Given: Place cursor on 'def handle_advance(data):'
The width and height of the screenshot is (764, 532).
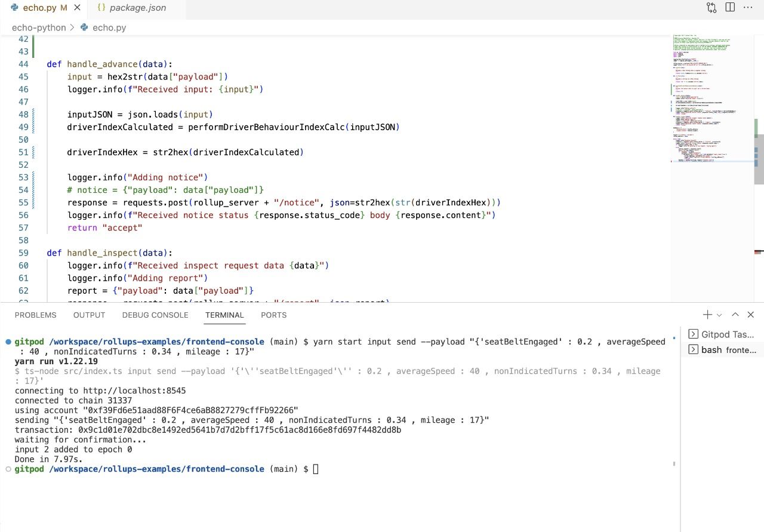Looking at the screenshot, I should pos(109,64).
